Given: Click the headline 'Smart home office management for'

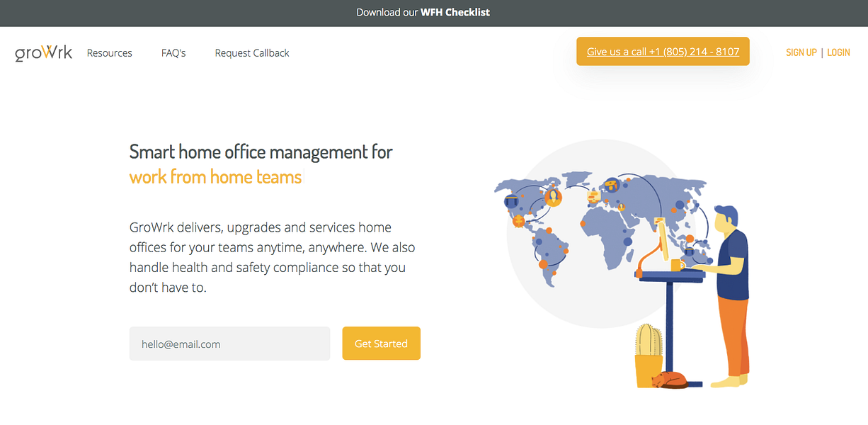Looking at the screenshot, I should (261, 152).
